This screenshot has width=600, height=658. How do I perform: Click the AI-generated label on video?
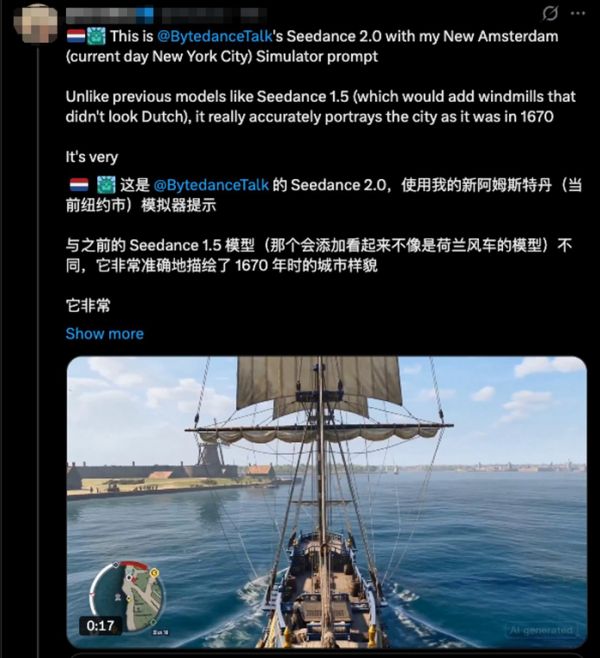click(541, 630)
